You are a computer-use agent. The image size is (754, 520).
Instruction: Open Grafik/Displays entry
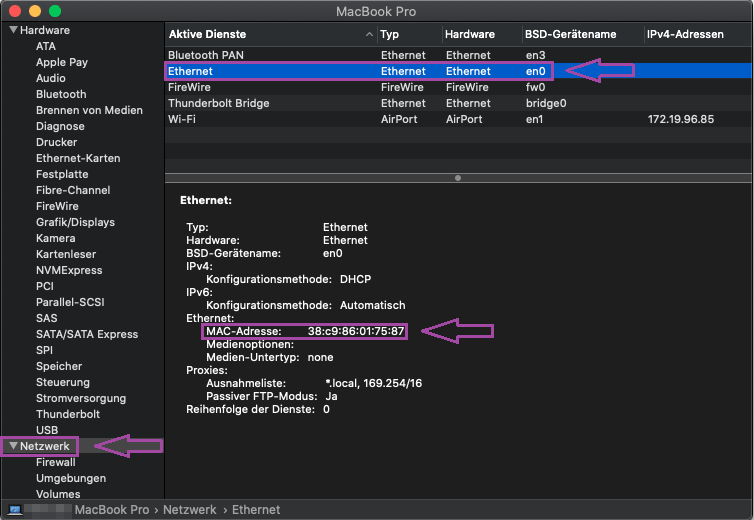pos(75,222)
